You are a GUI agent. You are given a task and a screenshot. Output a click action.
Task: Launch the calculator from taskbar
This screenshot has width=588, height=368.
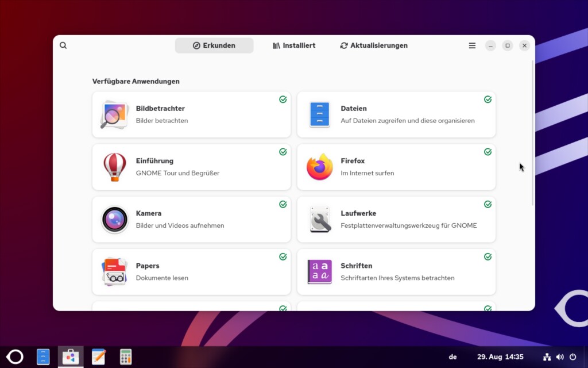coord(126,356)
